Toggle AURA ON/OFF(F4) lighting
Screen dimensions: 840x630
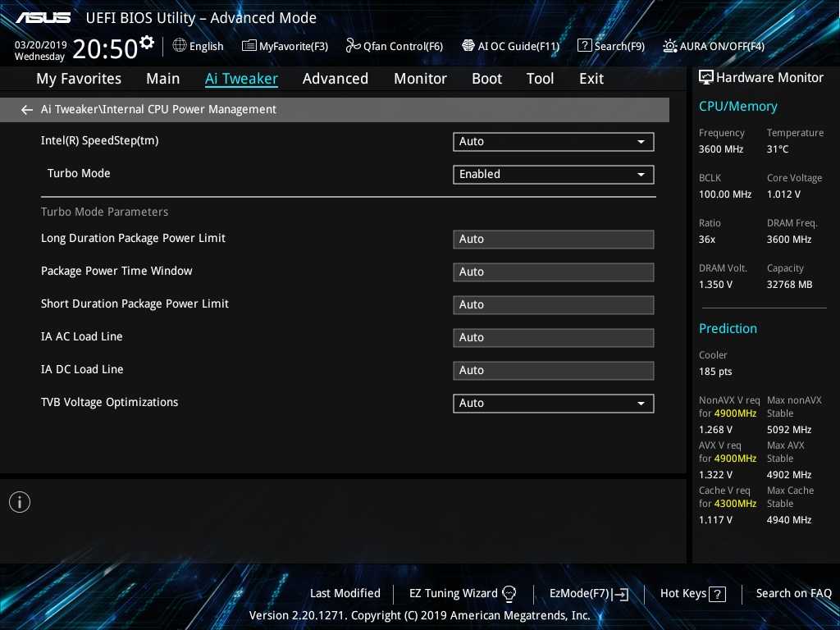click(x=670, y=46)
